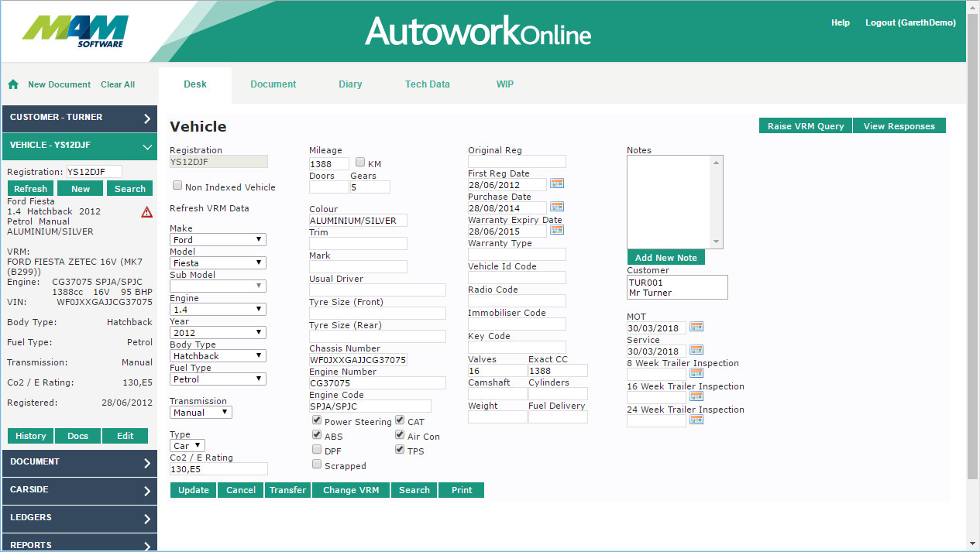Open the 8 Week Trailer Inspection calendar
Image resolution: width=980 pixels, height=552 pixels.
[x=696, y=374]
